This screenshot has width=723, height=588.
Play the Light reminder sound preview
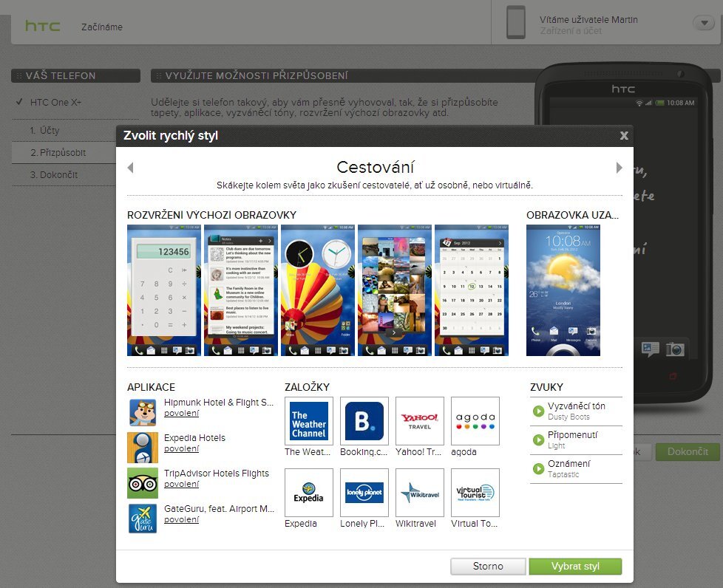537,440
